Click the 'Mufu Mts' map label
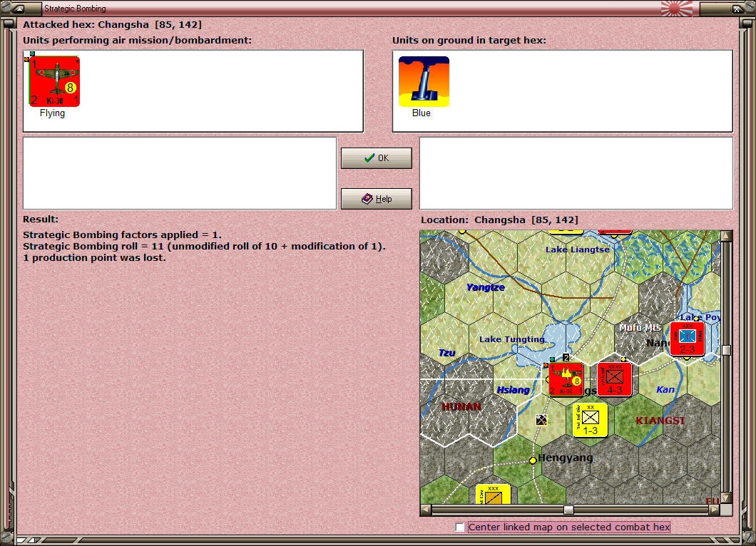The width and height of the screenshot is (756, 546). point(640,328)
